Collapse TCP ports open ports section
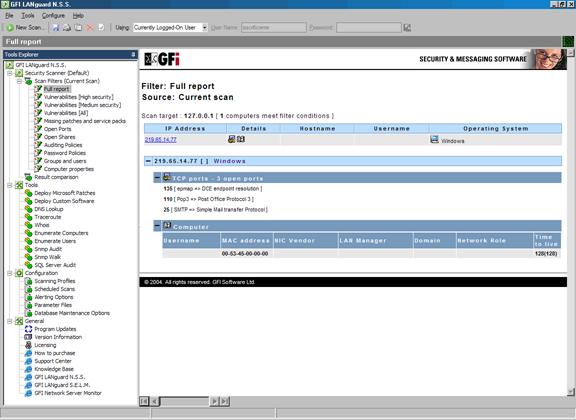 coord(157,178)
